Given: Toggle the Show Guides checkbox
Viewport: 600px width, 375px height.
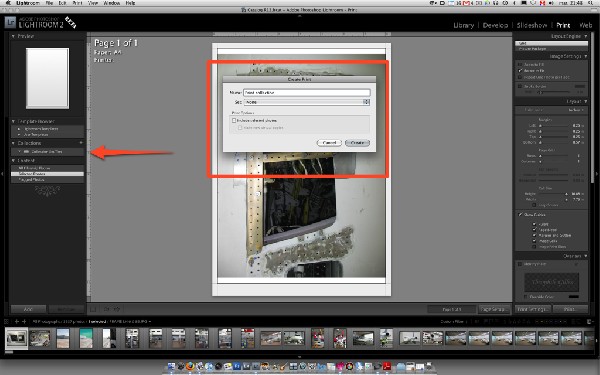Looking at the screenshot, I should tap(520, 215).
